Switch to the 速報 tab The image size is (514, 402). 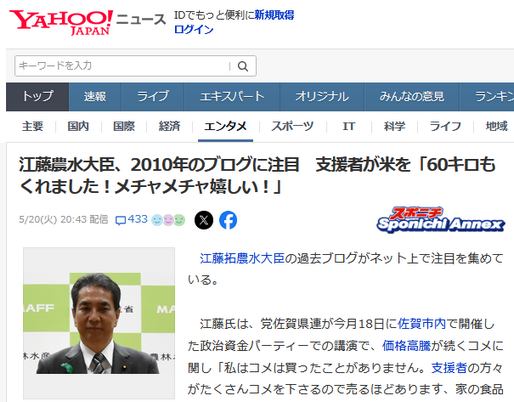click(x=95, y=97)
